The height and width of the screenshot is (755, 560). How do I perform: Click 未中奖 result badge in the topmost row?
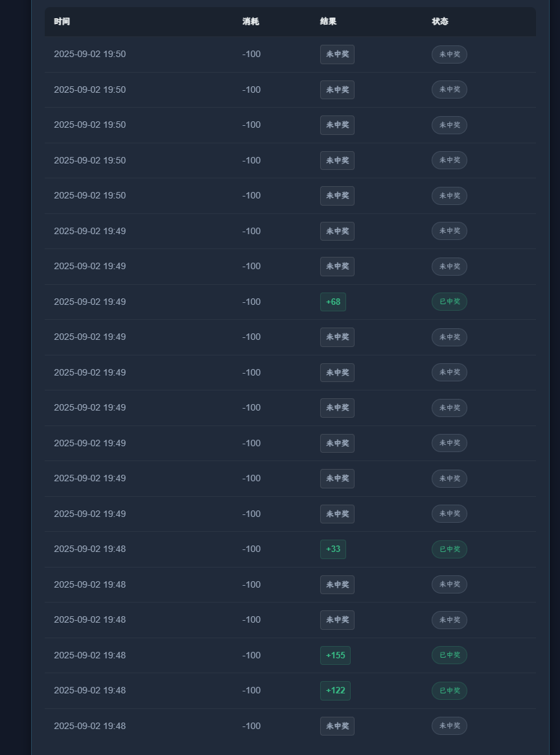[x=337, y=54]
